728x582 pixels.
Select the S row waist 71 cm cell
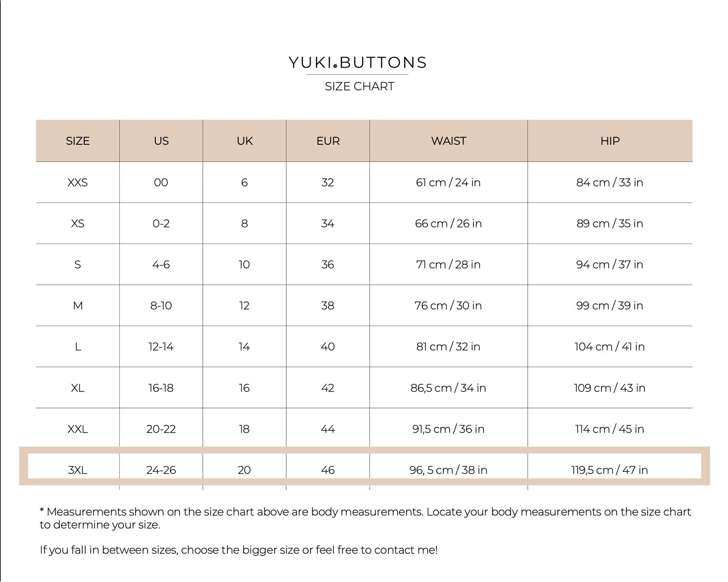(x=448, y=264)
